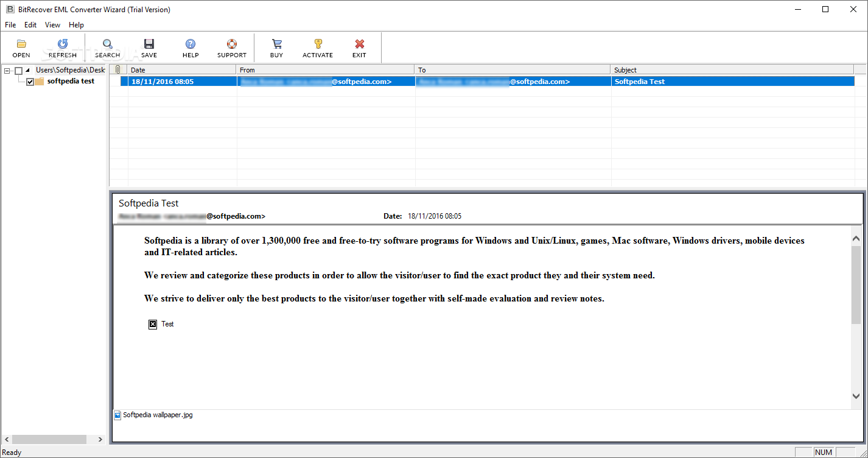This screenshot has height=458, width=868.
Task: Click the From address cell in email row
Action: pos(326,81)
